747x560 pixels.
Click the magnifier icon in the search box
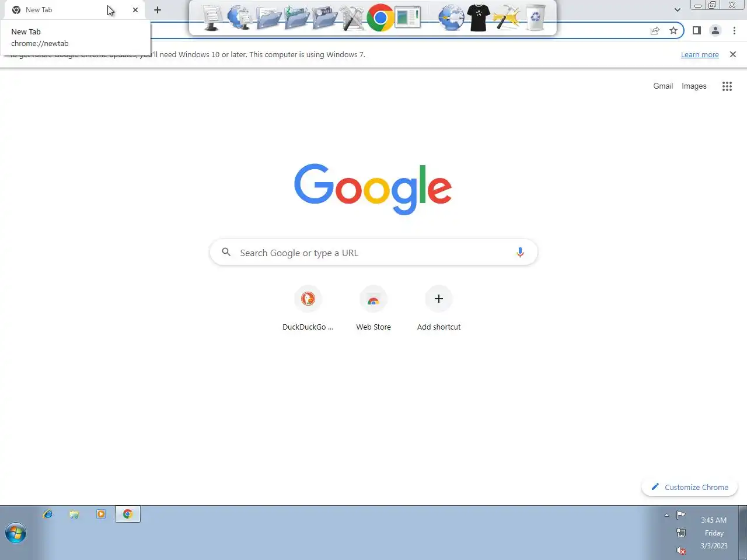tap(226, 252)
